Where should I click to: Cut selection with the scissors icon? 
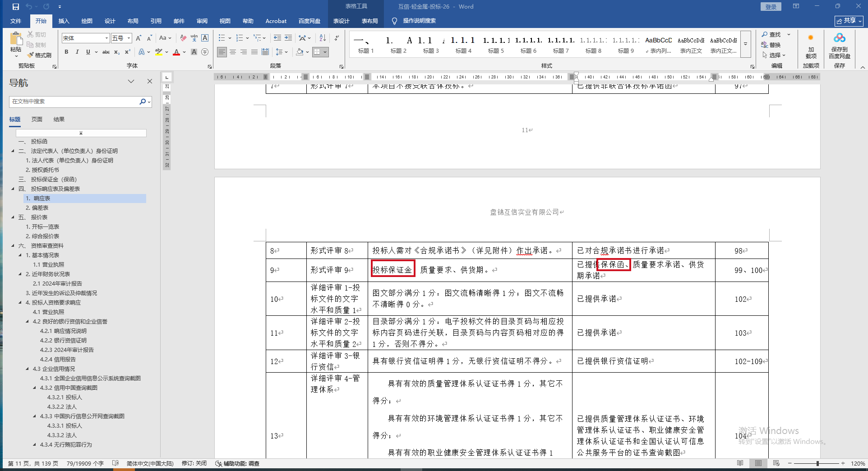point(30,34)
